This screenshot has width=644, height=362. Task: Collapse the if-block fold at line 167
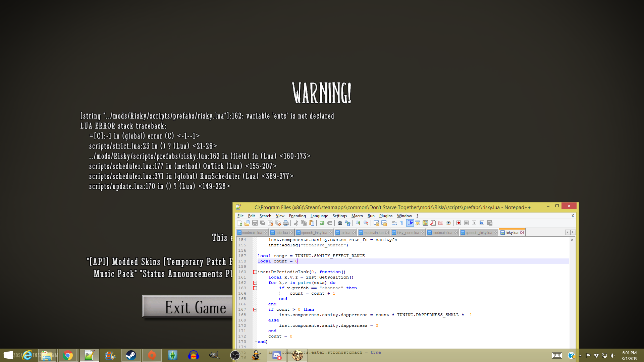(255, 309)
